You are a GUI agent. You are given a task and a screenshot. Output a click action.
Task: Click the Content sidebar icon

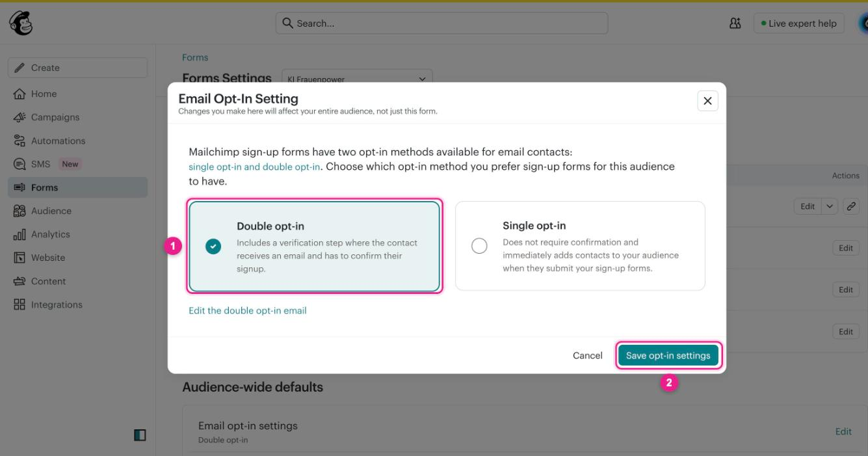coord(20,281)
